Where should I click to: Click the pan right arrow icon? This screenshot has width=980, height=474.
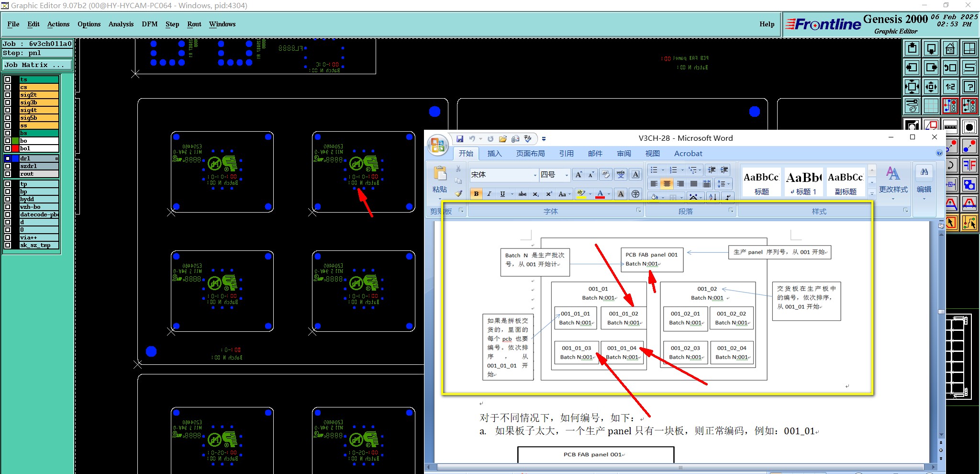coord(931,68)
